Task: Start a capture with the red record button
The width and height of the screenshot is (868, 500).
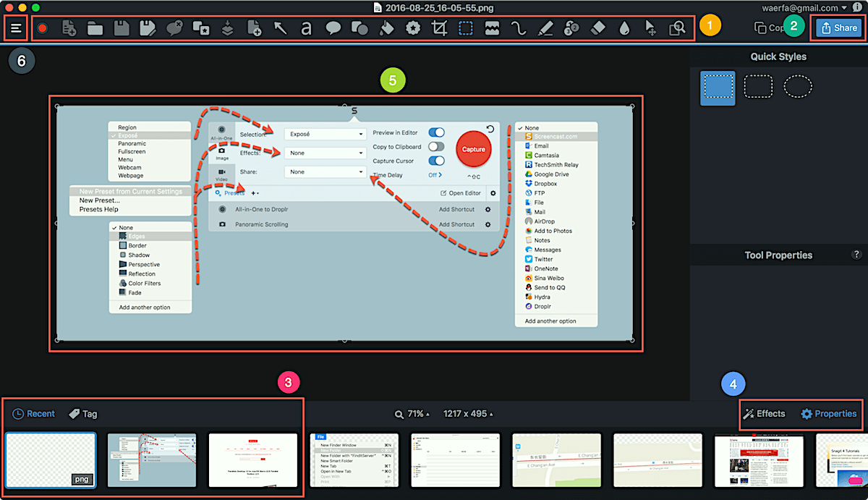Action: click(43, 29)
